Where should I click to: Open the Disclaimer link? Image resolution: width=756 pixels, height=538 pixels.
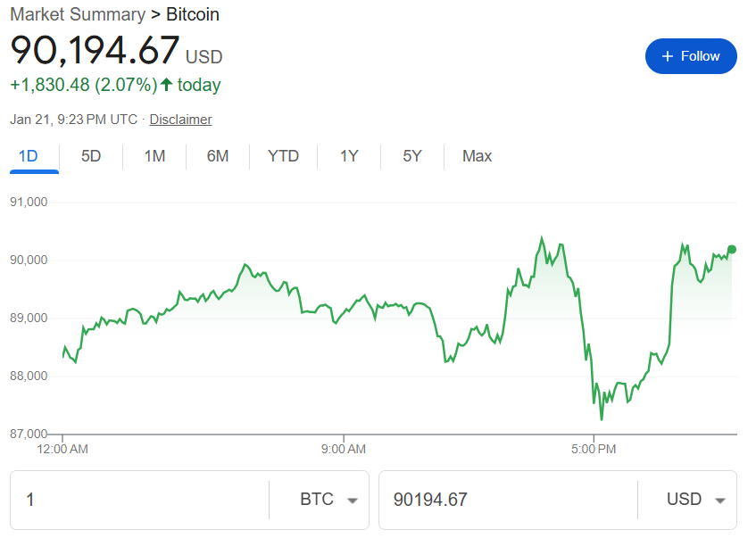[x=180, y=119]
